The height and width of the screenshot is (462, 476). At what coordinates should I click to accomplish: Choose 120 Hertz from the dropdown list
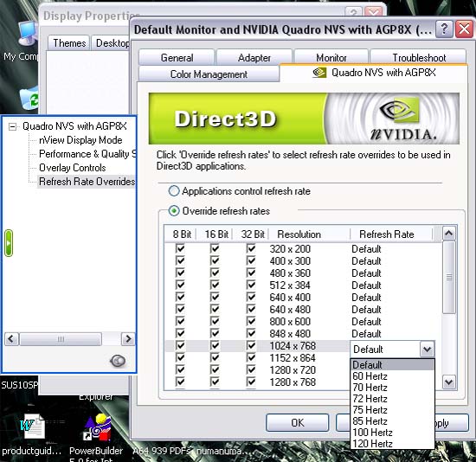point(392,444)
